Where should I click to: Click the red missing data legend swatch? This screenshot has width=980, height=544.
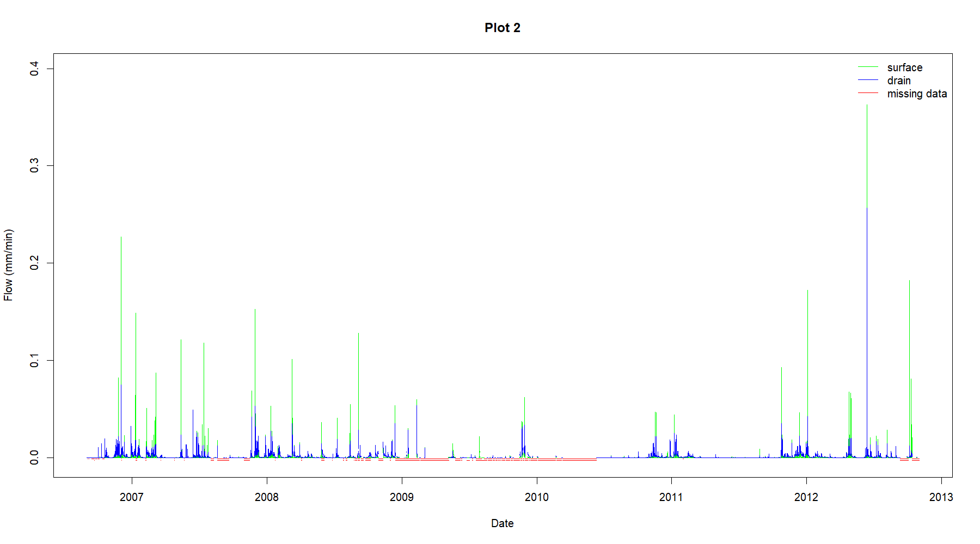pos(868,93)
